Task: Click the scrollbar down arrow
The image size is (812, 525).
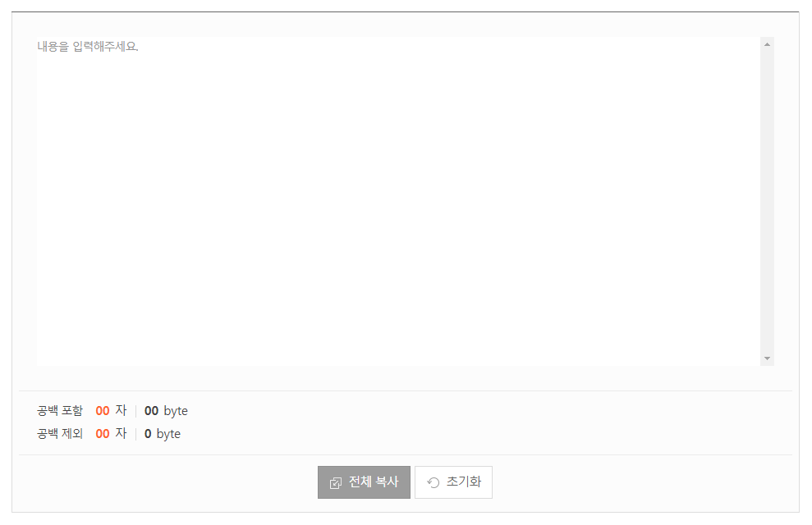Action: coord(767,358)
